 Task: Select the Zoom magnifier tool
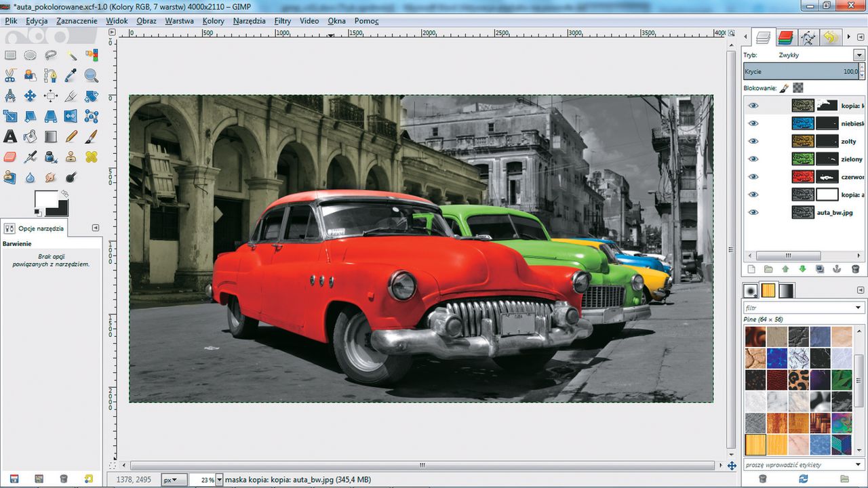(x=92, y=75)
